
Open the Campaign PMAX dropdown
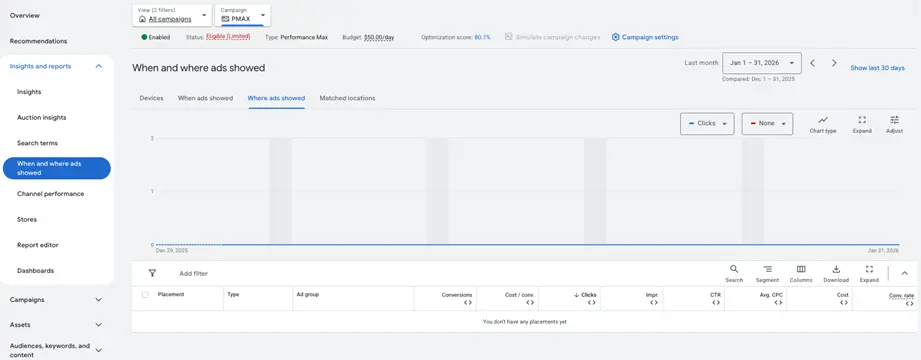(243, 15)
